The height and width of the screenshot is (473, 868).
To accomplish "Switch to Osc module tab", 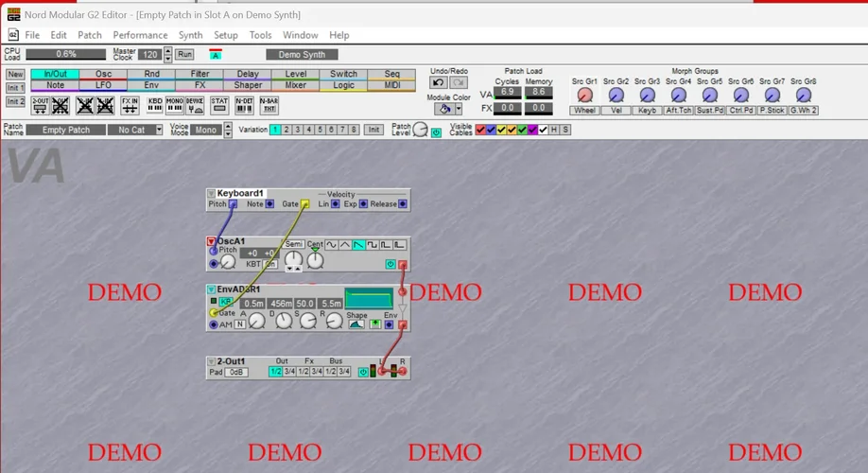I will click(103, 74).
